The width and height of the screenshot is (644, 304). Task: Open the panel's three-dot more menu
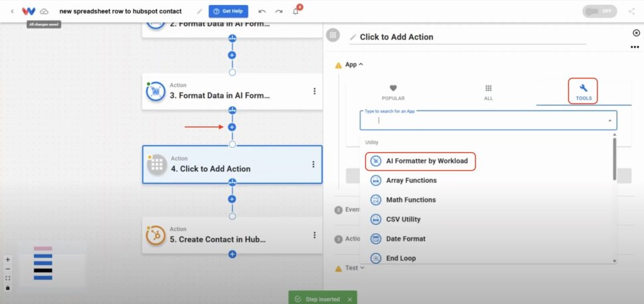click(x=635, y=47)
